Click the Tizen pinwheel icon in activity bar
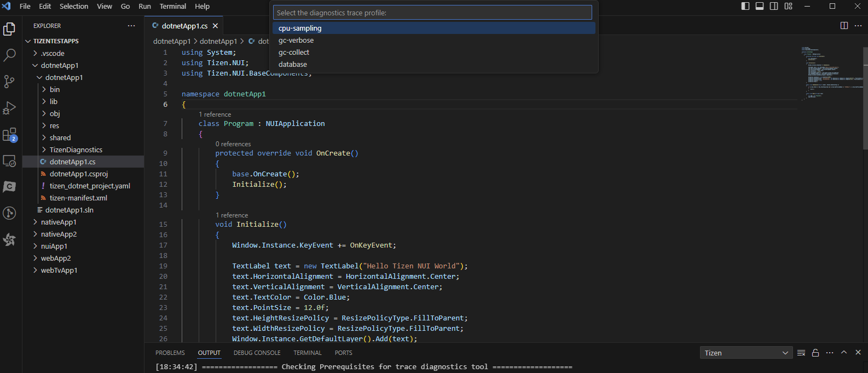 10,239
